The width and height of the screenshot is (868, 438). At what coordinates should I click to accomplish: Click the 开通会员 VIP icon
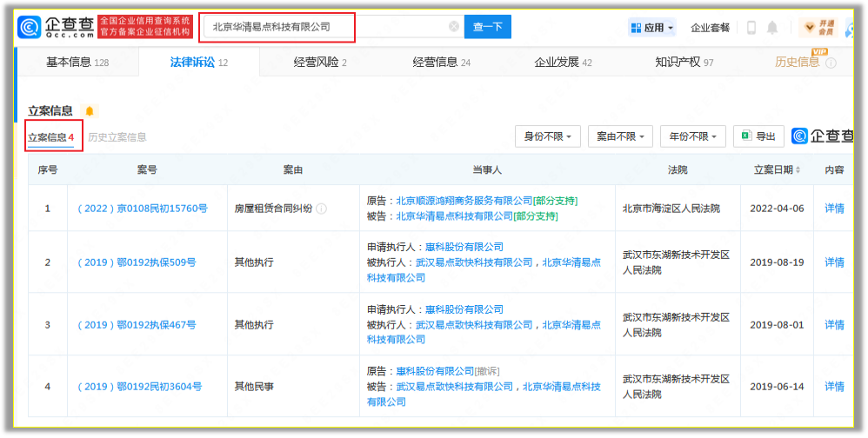[818, 27]
